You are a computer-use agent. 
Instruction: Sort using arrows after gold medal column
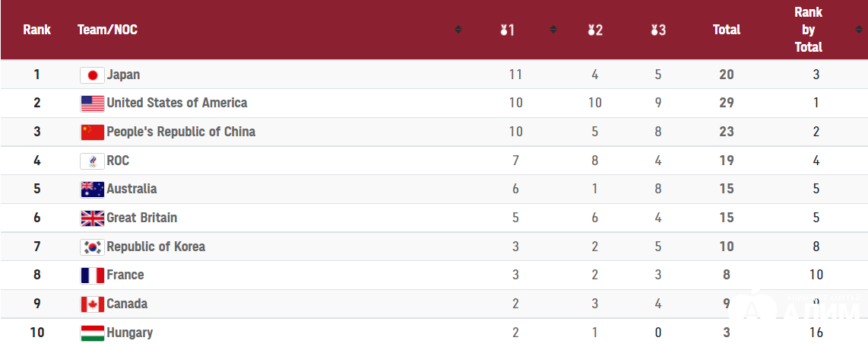pos(553,30)
